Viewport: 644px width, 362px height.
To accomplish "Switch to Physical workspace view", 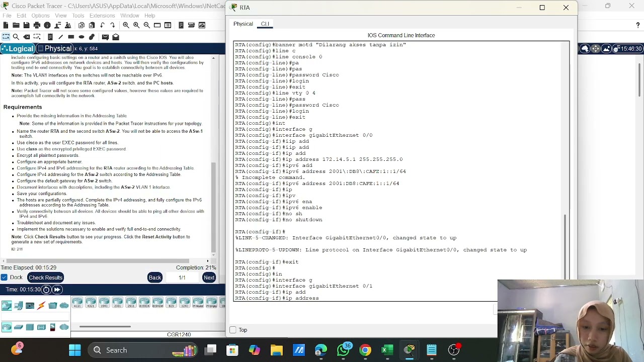I will coord(55,48).
